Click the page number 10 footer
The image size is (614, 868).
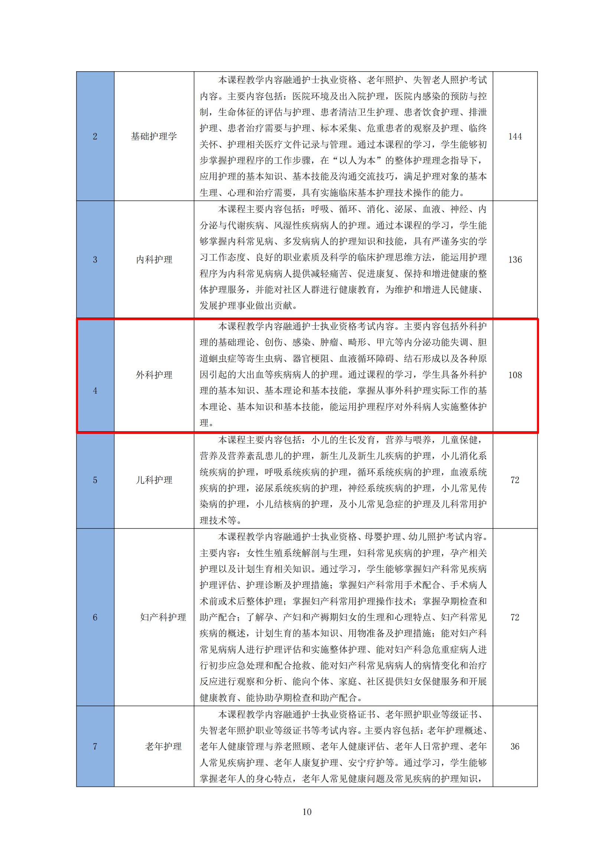(307, 812)
